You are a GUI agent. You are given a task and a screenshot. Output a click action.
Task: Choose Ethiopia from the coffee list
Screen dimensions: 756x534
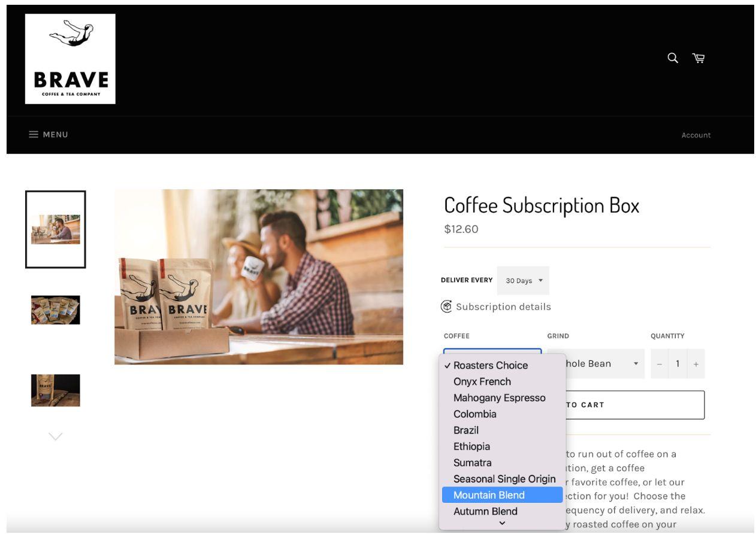502,446
